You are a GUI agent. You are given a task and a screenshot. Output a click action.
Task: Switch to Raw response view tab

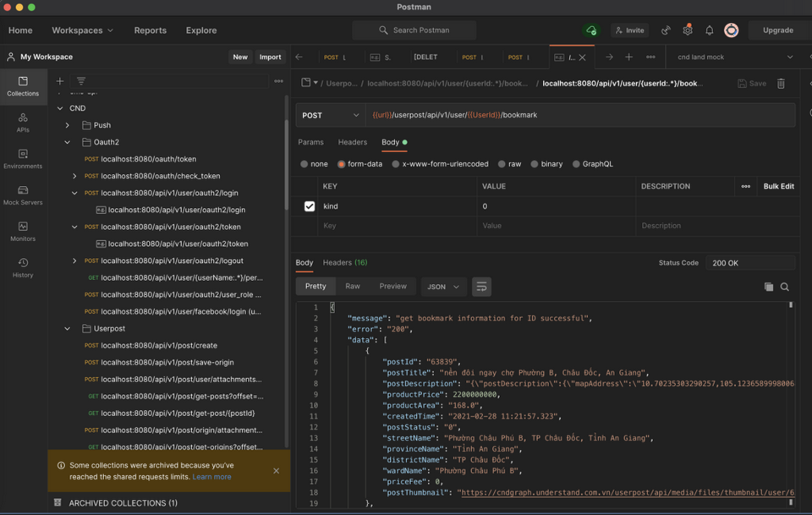353,287
